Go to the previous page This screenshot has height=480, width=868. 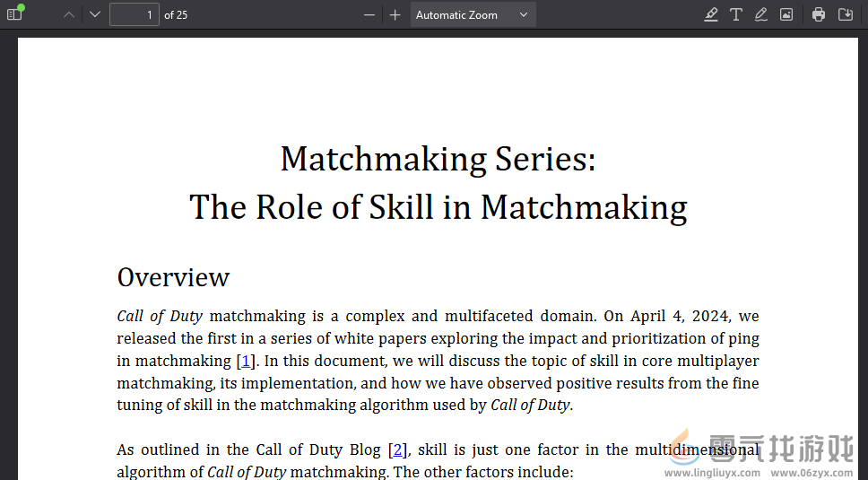click(x=69, y=14)
